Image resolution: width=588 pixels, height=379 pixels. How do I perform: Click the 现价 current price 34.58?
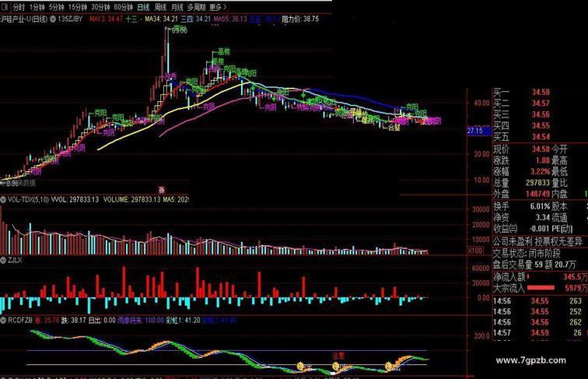[541, 149]
